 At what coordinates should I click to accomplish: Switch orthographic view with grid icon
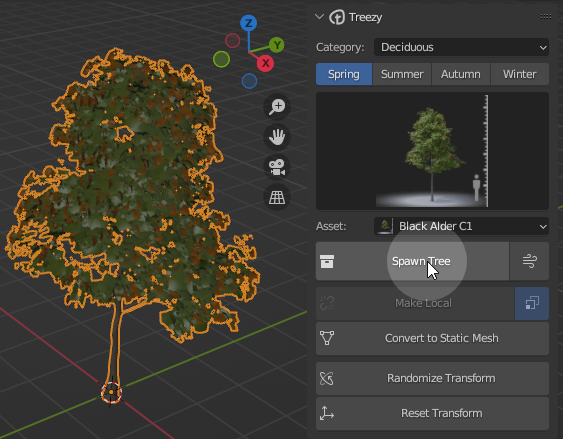click(277, 197)
